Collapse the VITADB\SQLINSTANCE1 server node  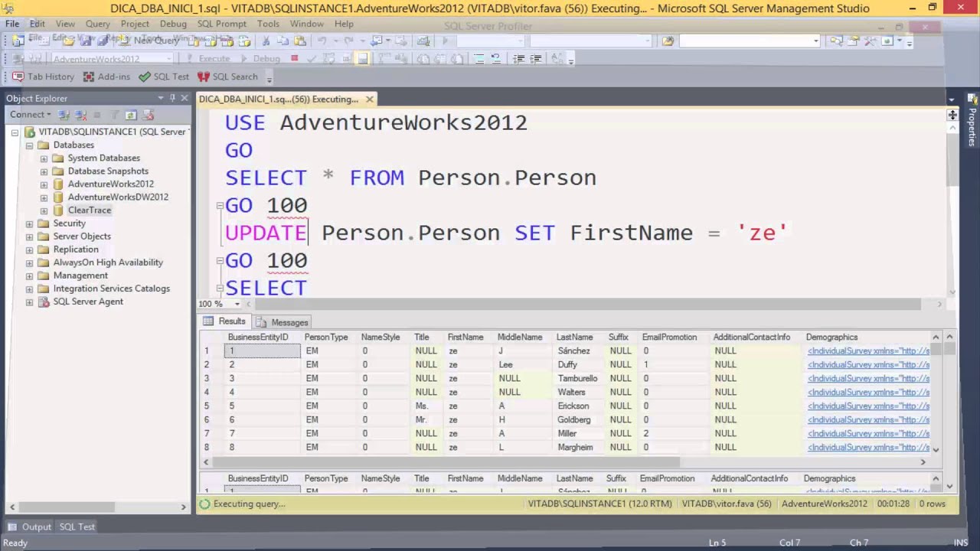15,132
